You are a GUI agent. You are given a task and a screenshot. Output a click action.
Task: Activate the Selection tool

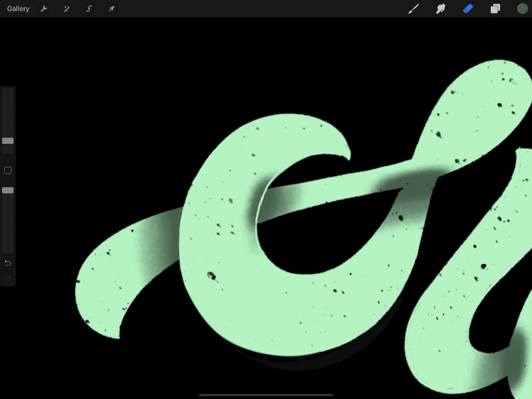pos(89,9)
